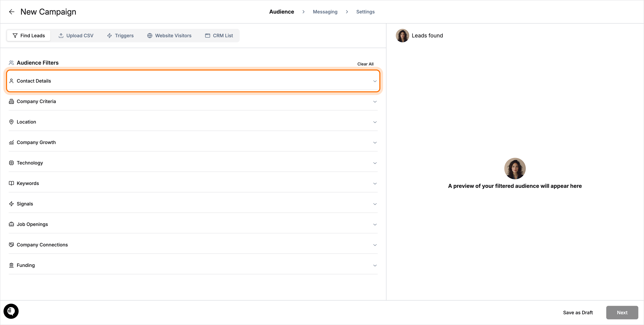Viewport: 644px width, 325px height.
Task: Click the upload icon on Upload CSV
Action: coord(61,36)
